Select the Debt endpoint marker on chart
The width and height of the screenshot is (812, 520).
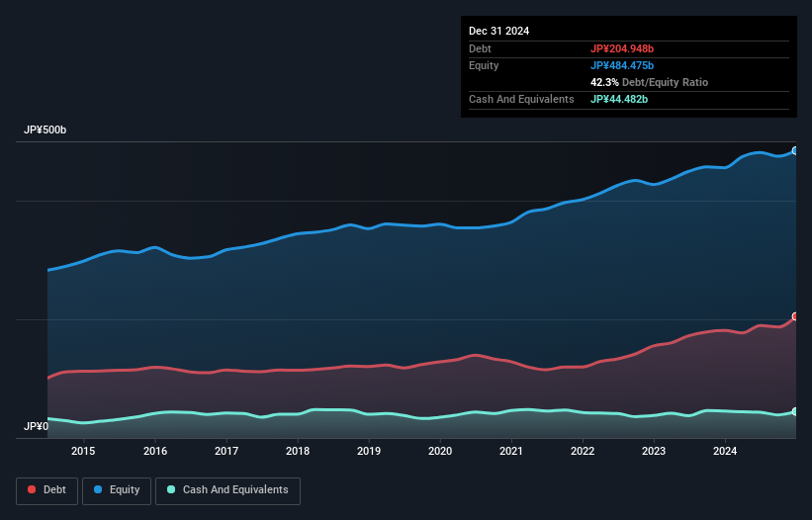click(795, 316)
